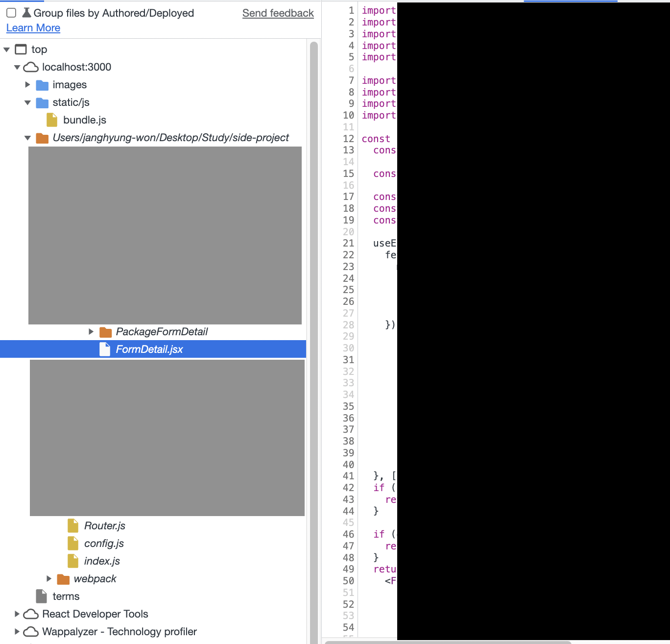Collapse the localhost:3000 domain node

pyautogui.click(x=17, y=67)
